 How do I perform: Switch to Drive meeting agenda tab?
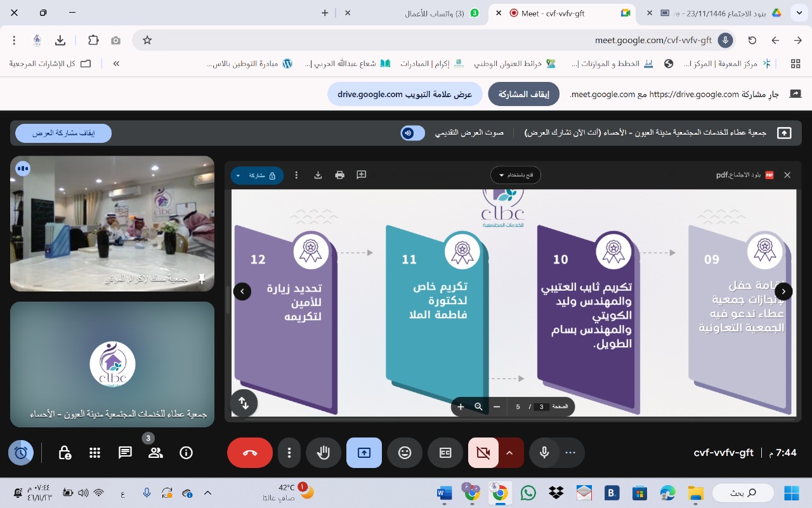(x=714, y=13)
